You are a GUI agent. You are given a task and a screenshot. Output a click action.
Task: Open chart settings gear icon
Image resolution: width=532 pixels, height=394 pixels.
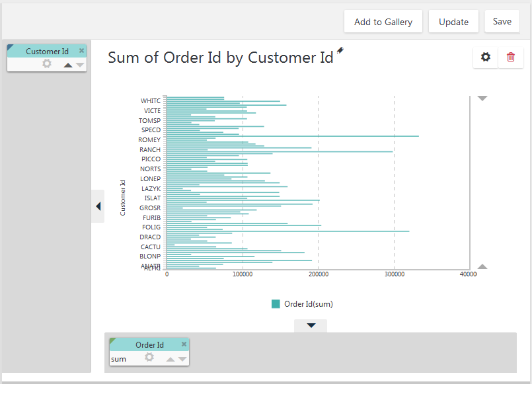coord(486,57)
